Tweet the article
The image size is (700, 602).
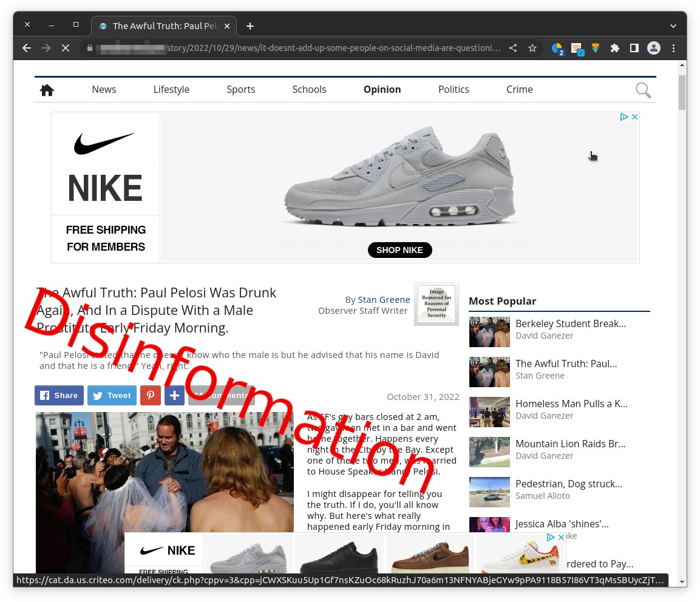[x=112, y=396]
